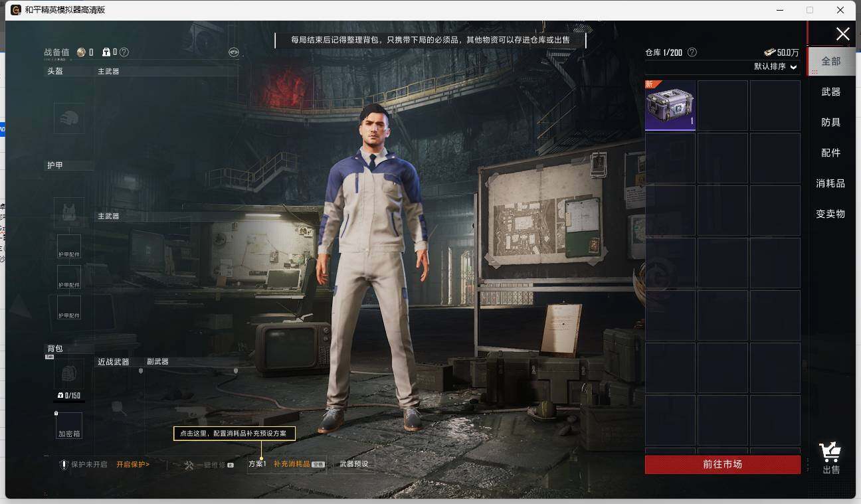Click the 仓库 1/200 capacity text

pos(664,52)
